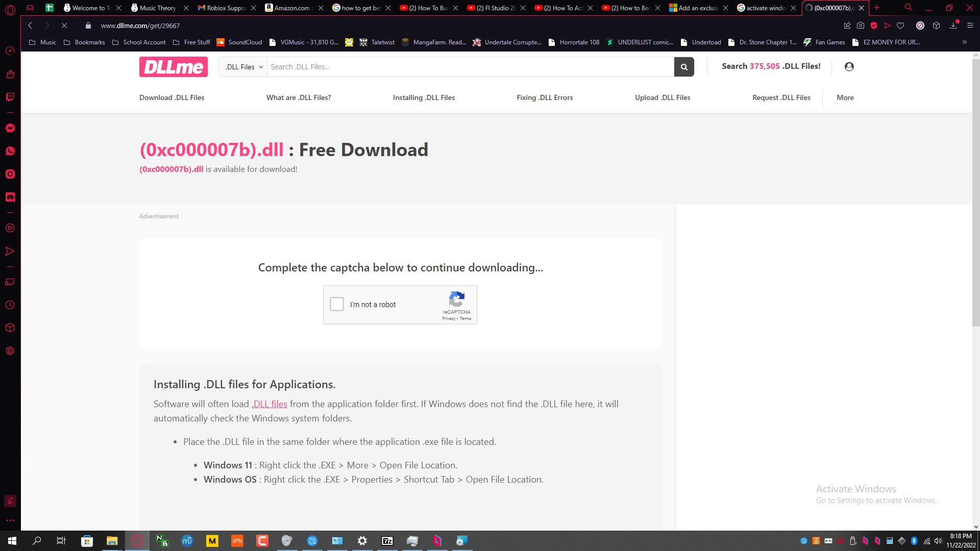Open WhatsApp in the Opera sidebar
The image size is (980, 551).
point(10,151)
